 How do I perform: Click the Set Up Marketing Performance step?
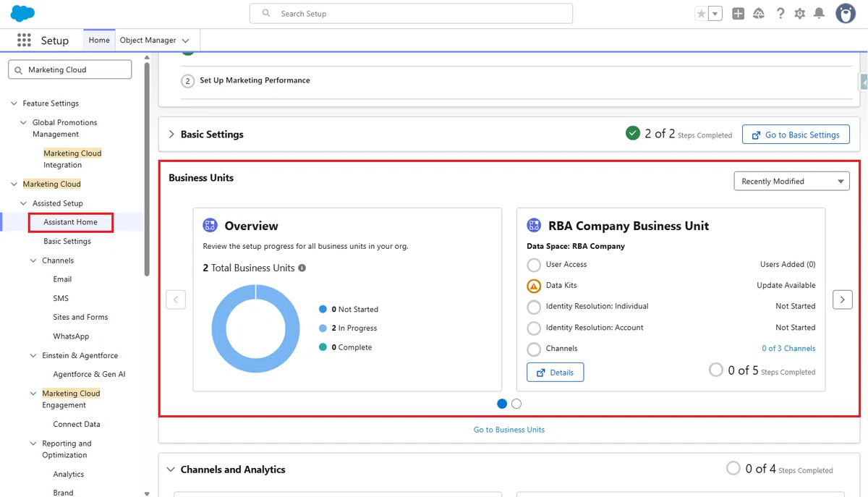[x=255, y=80]
